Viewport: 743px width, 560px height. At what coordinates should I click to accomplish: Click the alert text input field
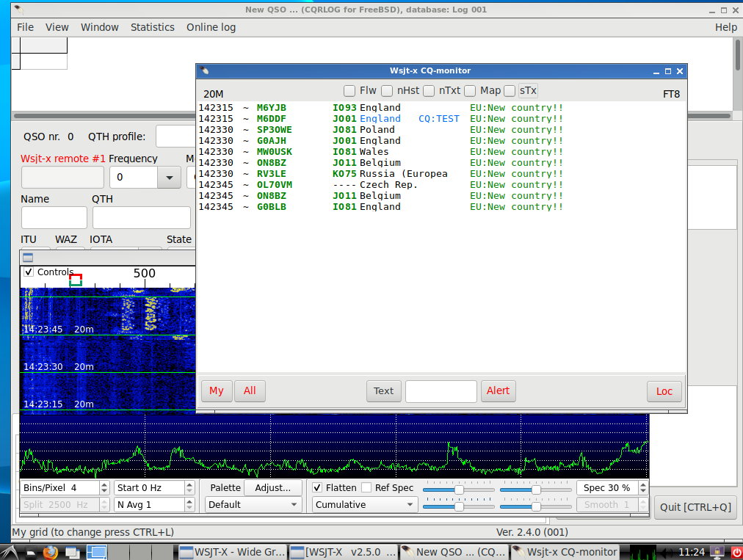click(x=441, y=391)
